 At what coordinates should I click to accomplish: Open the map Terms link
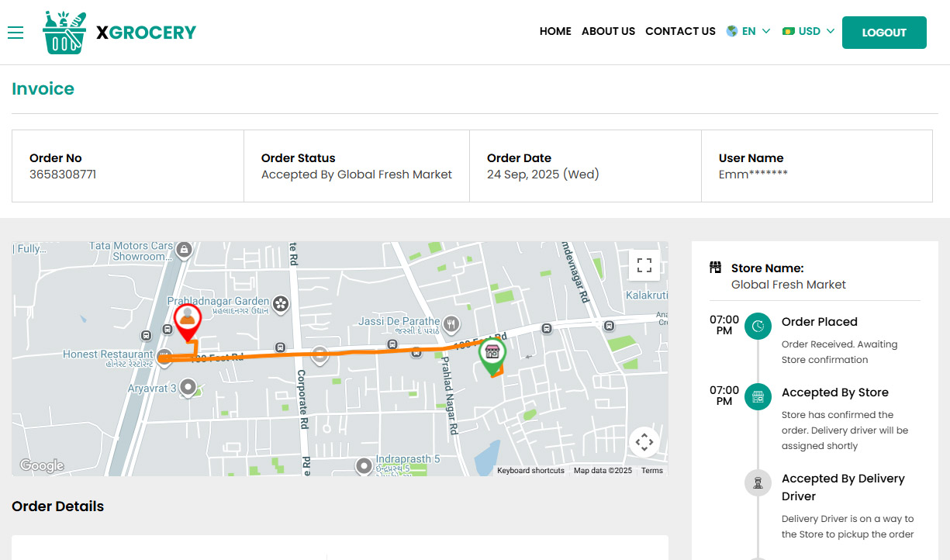click(x=651, y=471)
